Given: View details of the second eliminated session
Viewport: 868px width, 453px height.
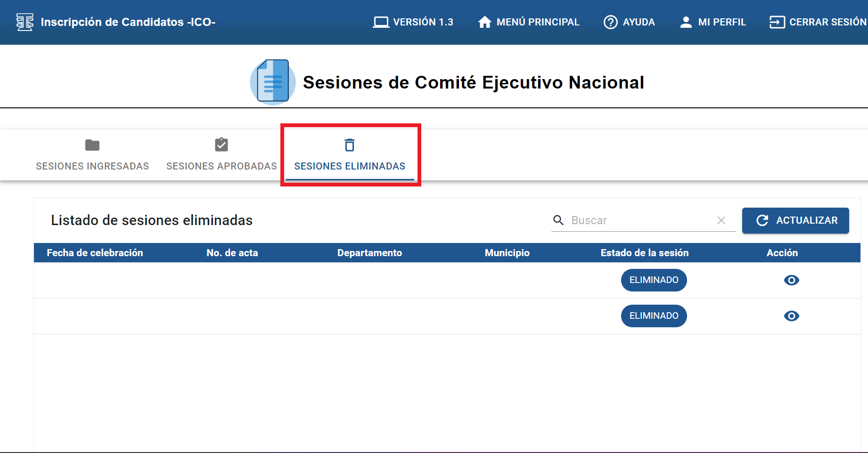Looking at the screenshot, I should point(791,316).
